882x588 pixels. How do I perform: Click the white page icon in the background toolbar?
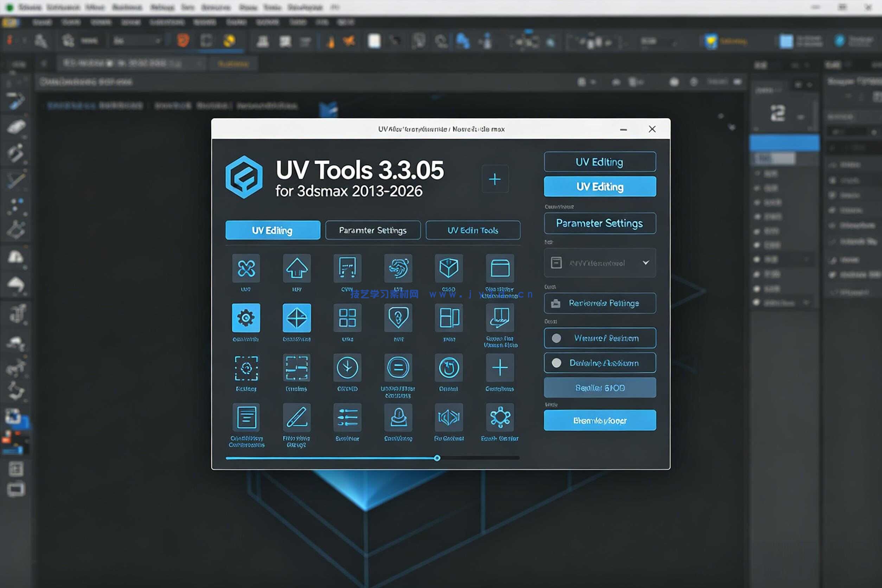[x=374, y=40]
